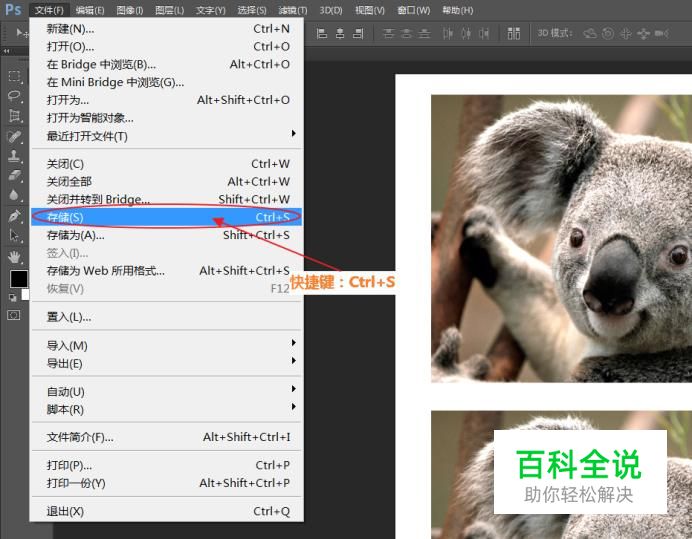Choose 打开为智能对象... menu entry
Screen dimensions: 692x539
167,118
